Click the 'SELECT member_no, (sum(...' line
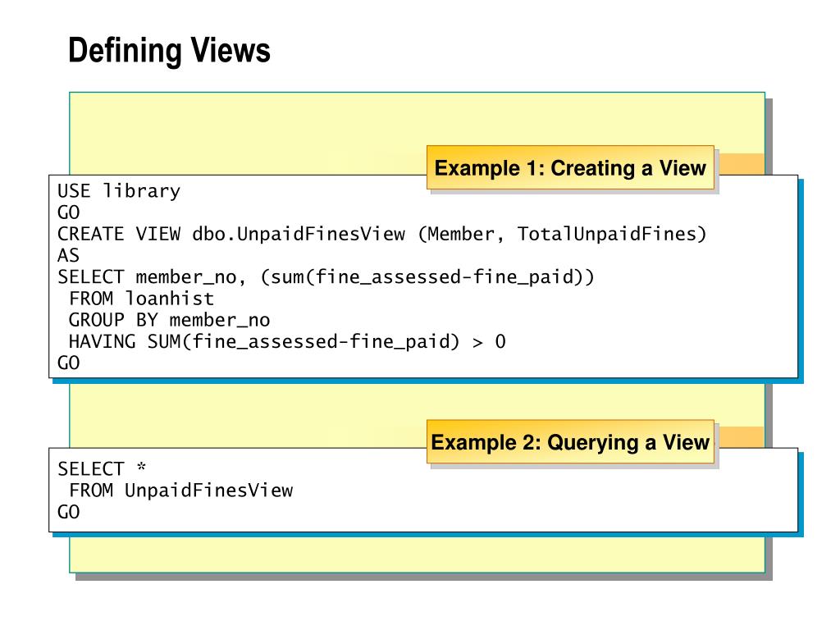 coord(326,277)
